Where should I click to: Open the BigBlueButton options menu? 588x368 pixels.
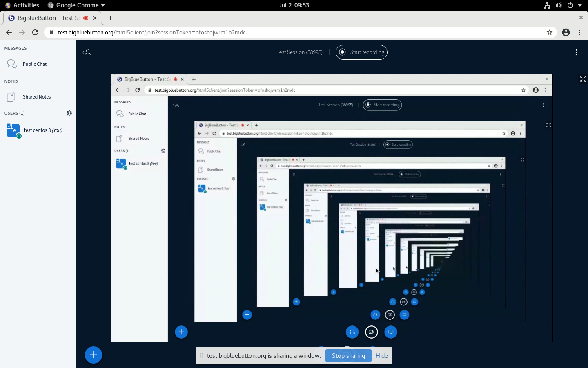pos(576,52)
